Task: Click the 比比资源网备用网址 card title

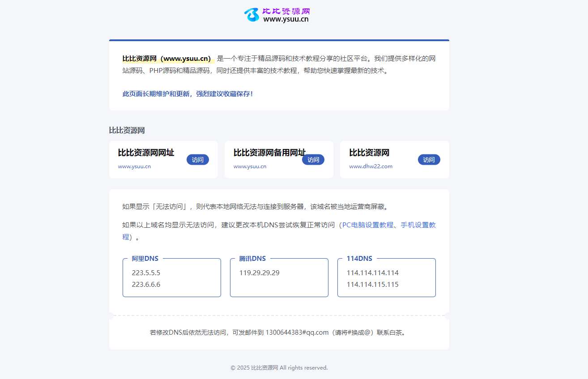Action: click(x=269, y=153)
